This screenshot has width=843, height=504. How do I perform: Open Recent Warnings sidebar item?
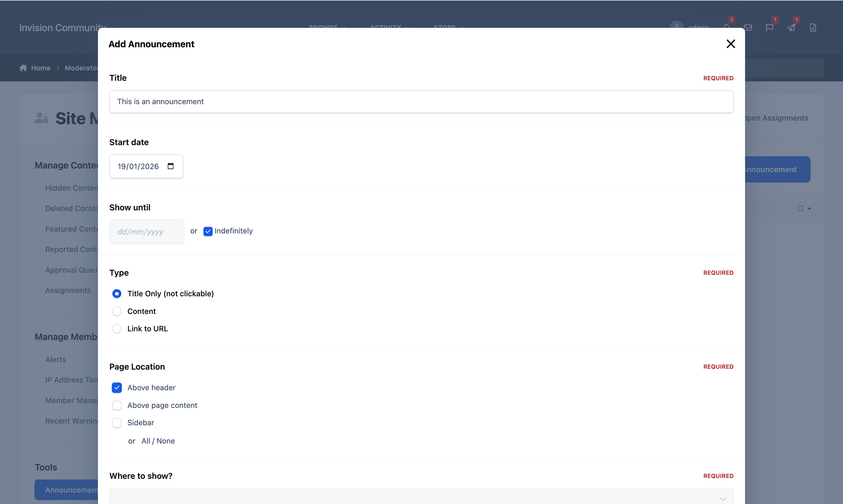pyautogui.click(x=72, y=421)
